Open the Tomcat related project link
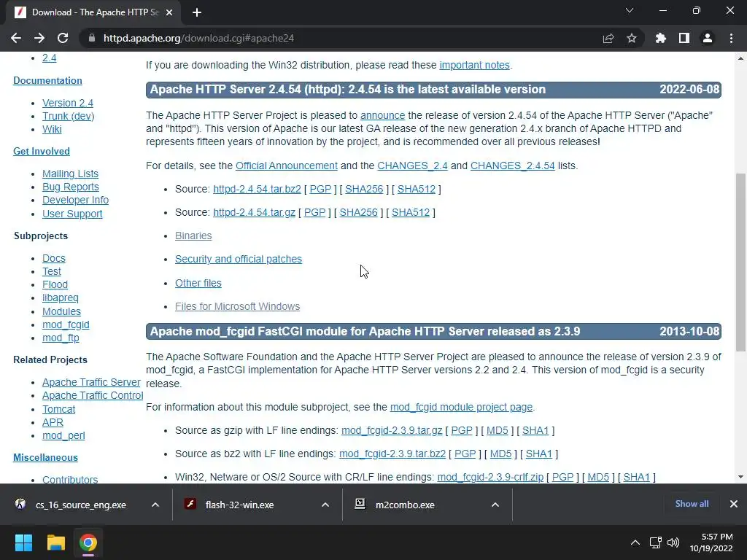Image resolution: width=747 pixels, height=560 pixels. pos(58,409)
